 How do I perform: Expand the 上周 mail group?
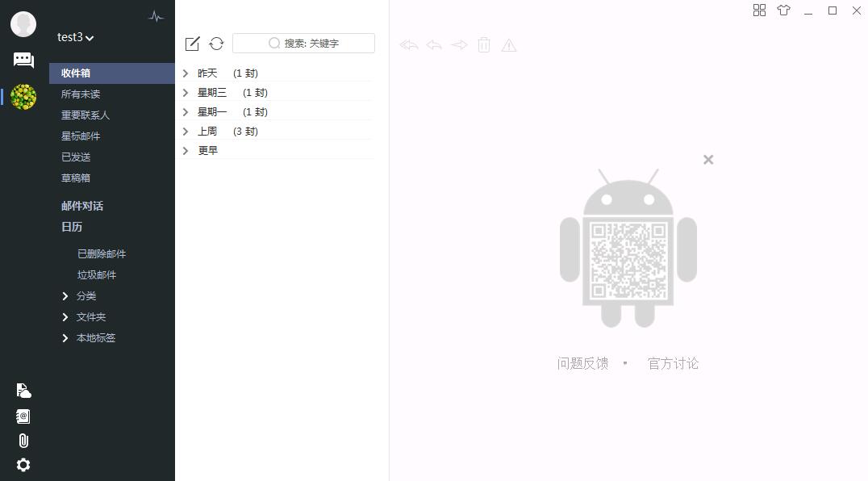186,132
